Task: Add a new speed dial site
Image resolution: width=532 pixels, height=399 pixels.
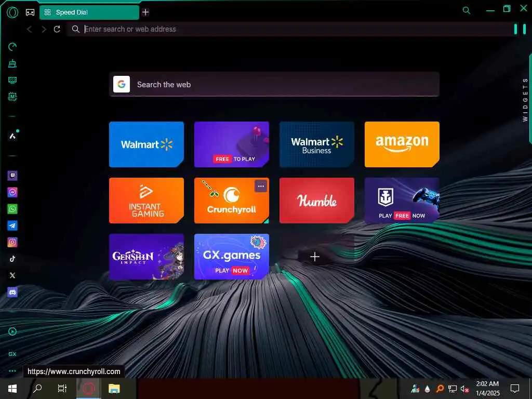Action: (315, 257)
